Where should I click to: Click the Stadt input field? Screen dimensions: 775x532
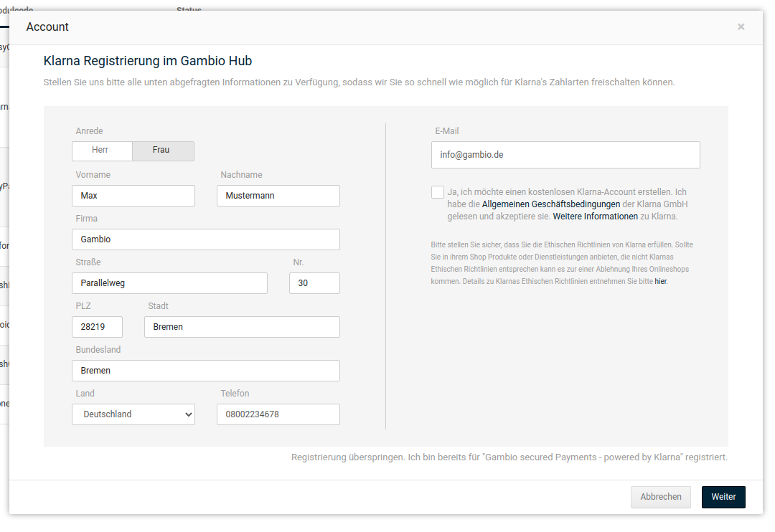point(242,327)
